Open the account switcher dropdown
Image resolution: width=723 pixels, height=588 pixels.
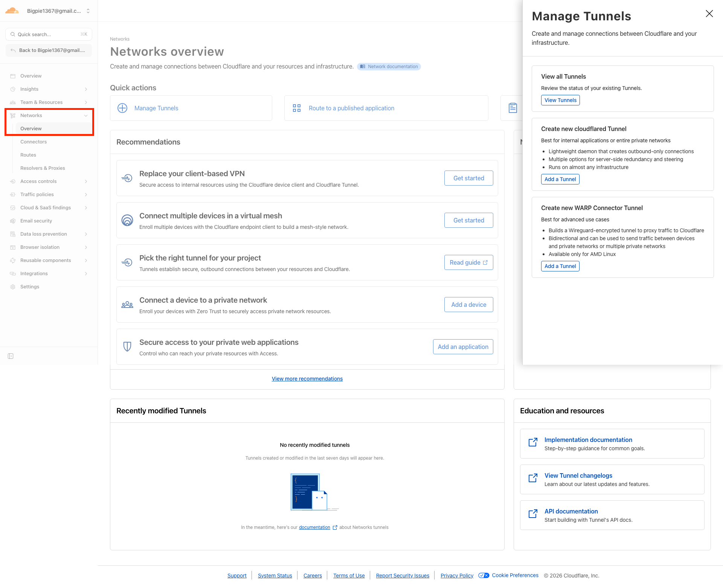point(88,11)
